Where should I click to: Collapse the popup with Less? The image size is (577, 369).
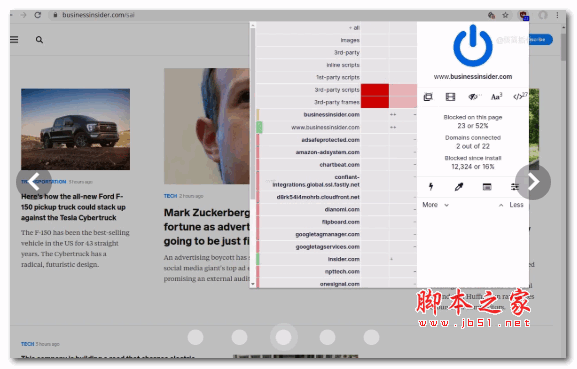coord(511,205)
